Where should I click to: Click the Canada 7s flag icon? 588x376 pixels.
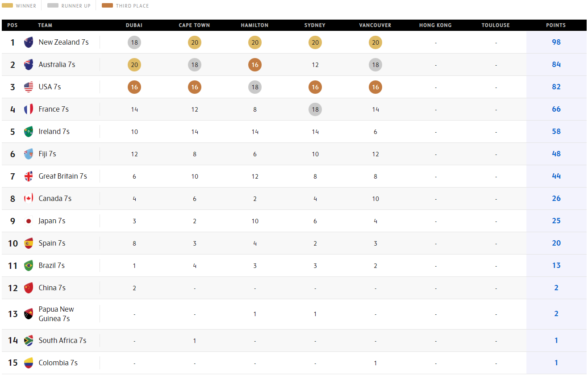(x=29, y=199)
